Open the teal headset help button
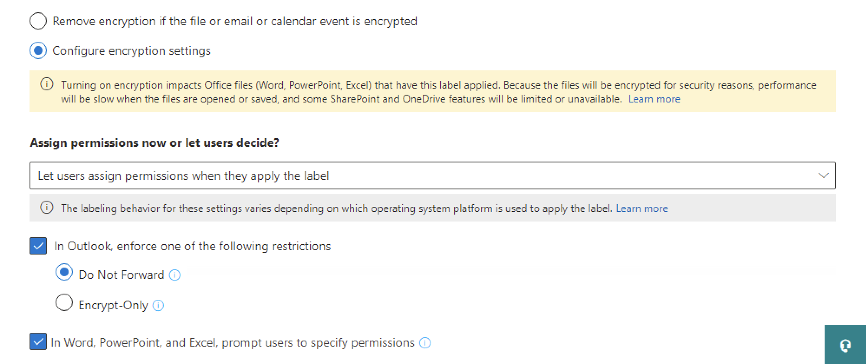The width and height of the screenshot is (868, 364). point(845,345)
